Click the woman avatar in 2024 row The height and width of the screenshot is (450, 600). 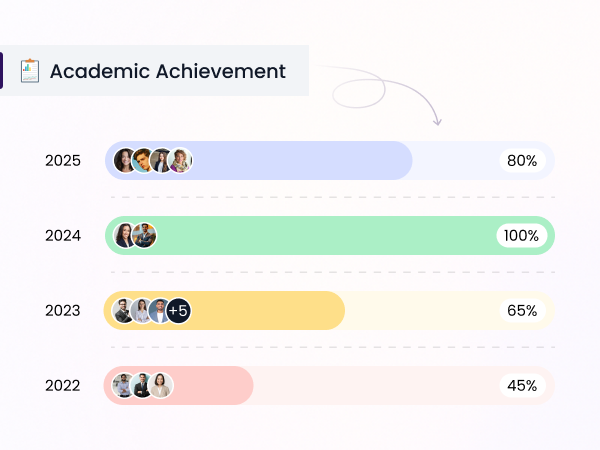pos(125,235)
